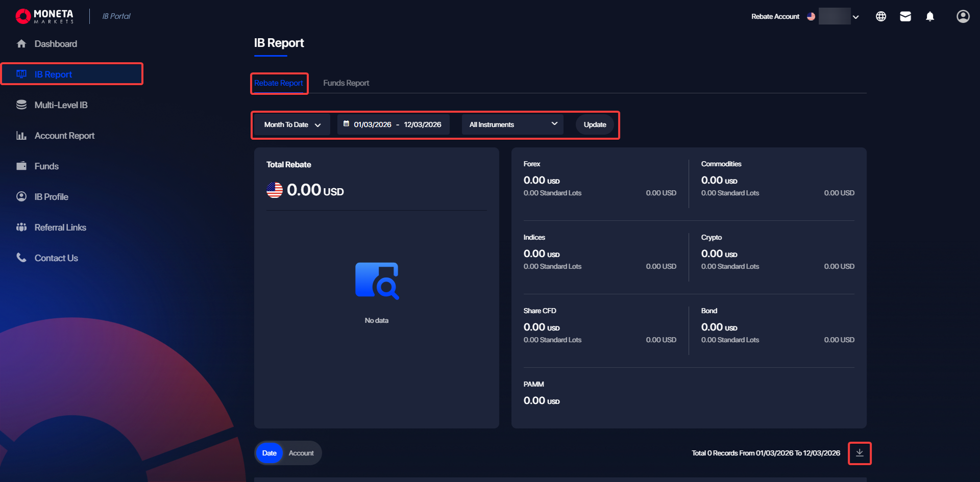Click the IB Profile person icon
The image size is (980, 482).
pos(21,197)
